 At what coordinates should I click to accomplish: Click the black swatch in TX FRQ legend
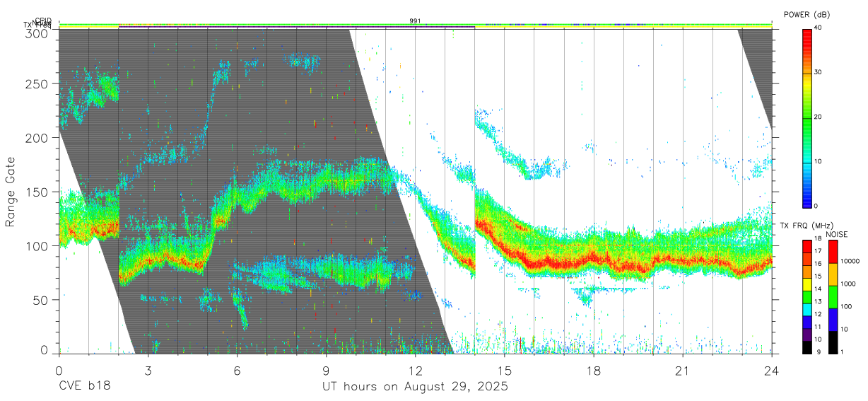pos(807,347)
